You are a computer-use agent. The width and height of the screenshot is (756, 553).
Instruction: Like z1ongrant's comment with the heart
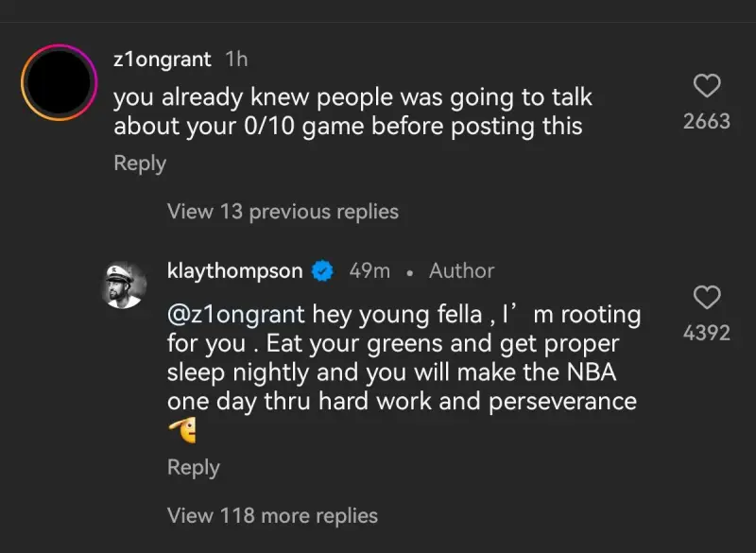pos(707,87)
